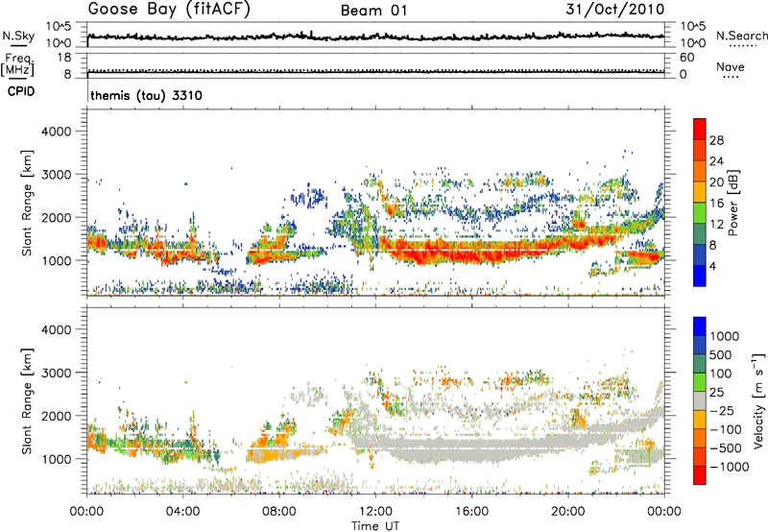Click the "-100" velocity colorbar label
Screen dimensions: 768x532
click(x=726, y=429)
